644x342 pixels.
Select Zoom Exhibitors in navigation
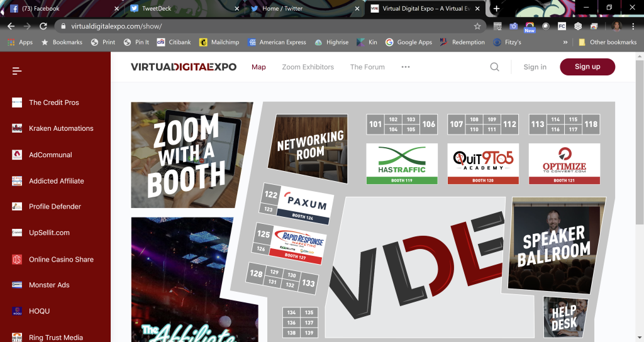point(308,67)
